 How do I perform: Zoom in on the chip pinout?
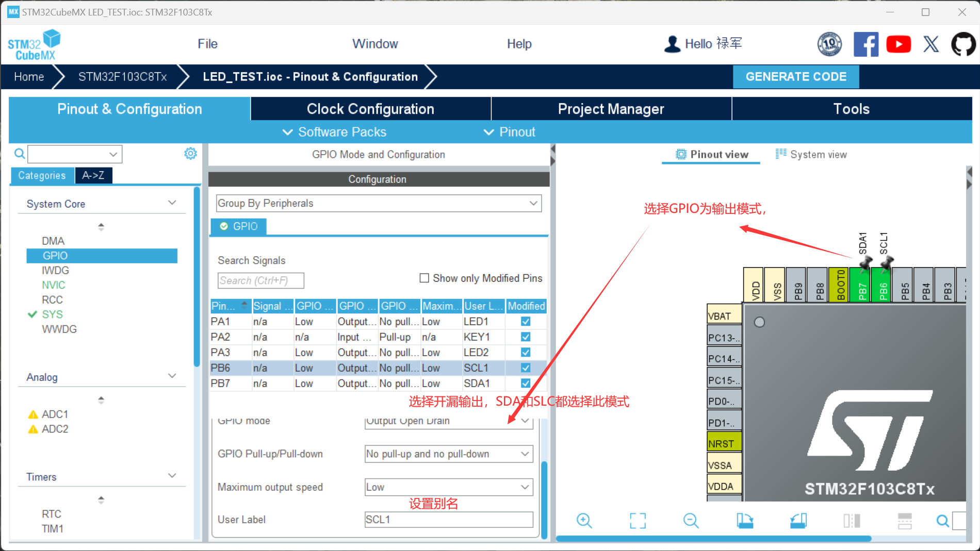[584, 521]
